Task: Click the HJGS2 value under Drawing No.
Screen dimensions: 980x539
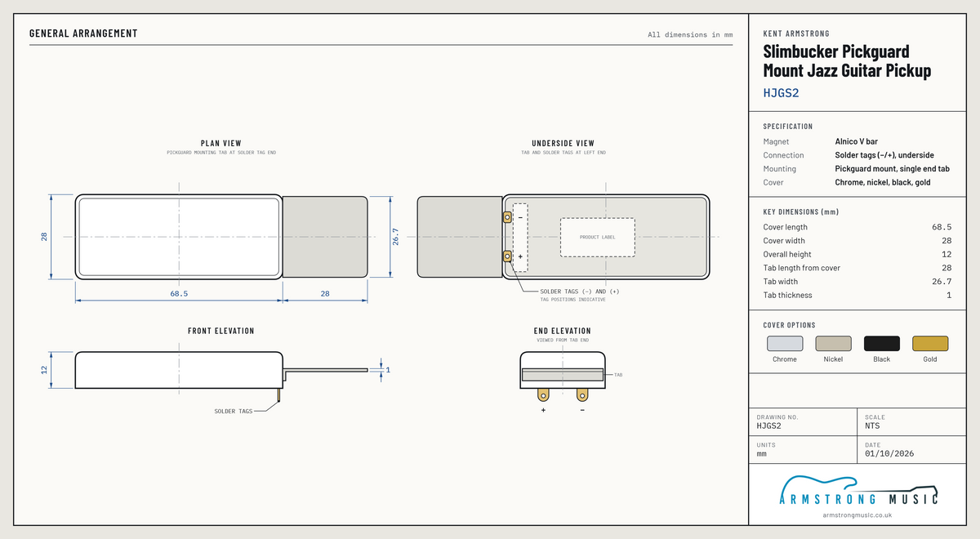Action: 769,425
